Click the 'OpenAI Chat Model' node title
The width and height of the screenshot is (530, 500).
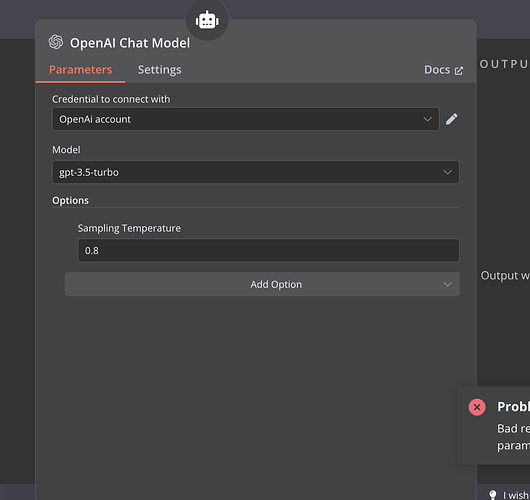pos(130,43)
